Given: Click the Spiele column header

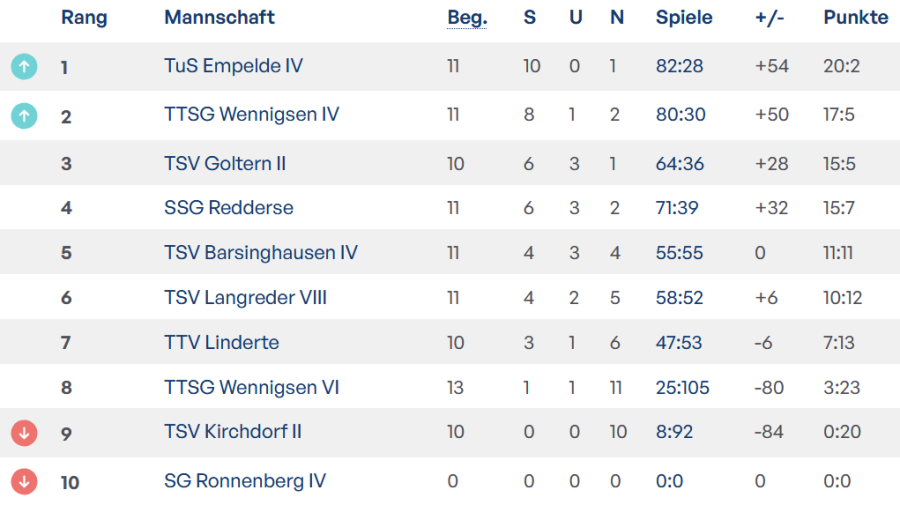Looking at the screenshot, I should 684,18.
